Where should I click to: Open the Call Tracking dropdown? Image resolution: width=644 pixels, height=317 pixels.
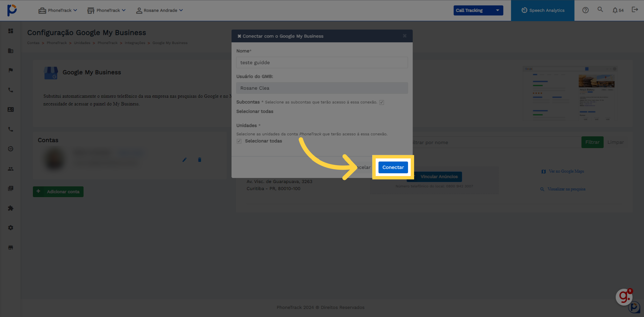point(478,10)
